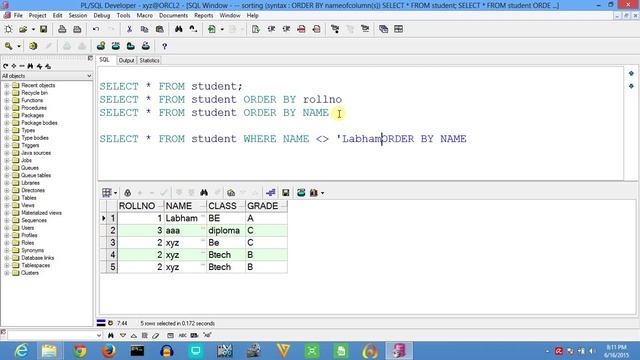This screenshot has height=360, width=640.
Task: Expand the Functions folder node
Action: point(7,100)
